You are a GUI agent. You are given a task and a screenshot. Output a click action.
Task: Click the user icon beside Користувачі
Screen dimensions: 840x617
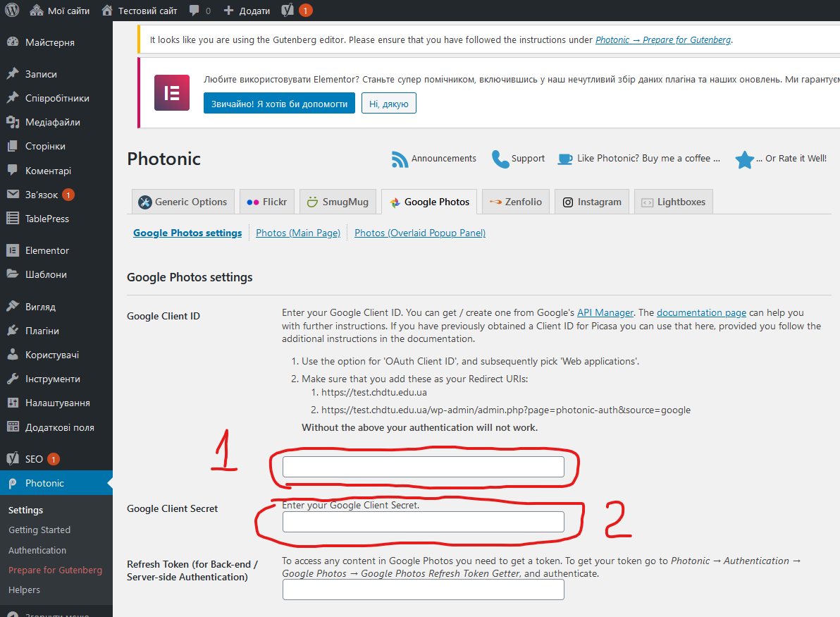[x=13, y=354]
